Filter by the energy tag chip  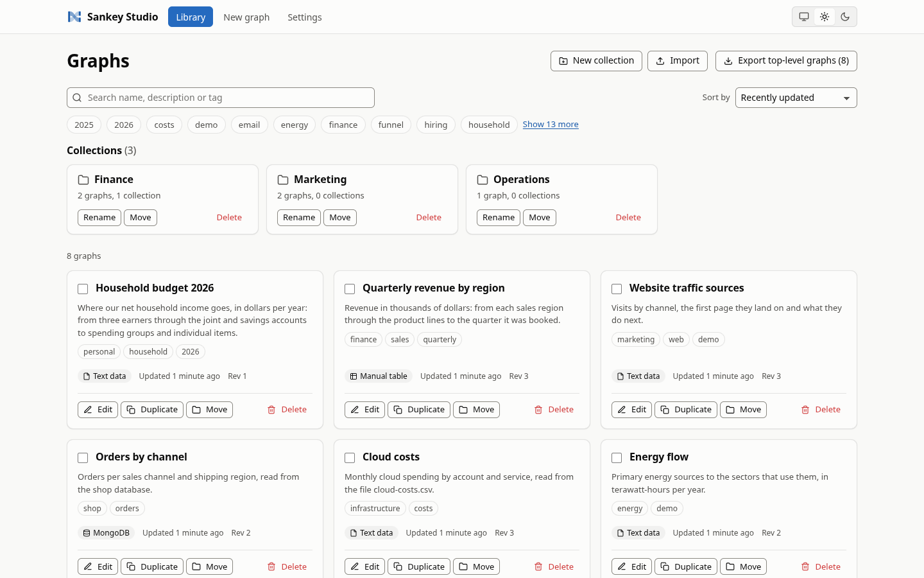pos(295,125)
